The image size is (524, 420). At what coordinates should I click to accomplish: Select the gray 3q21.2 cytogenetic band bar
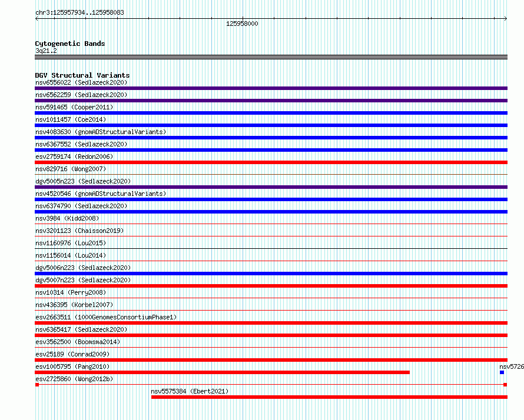(x=271, y=57)
